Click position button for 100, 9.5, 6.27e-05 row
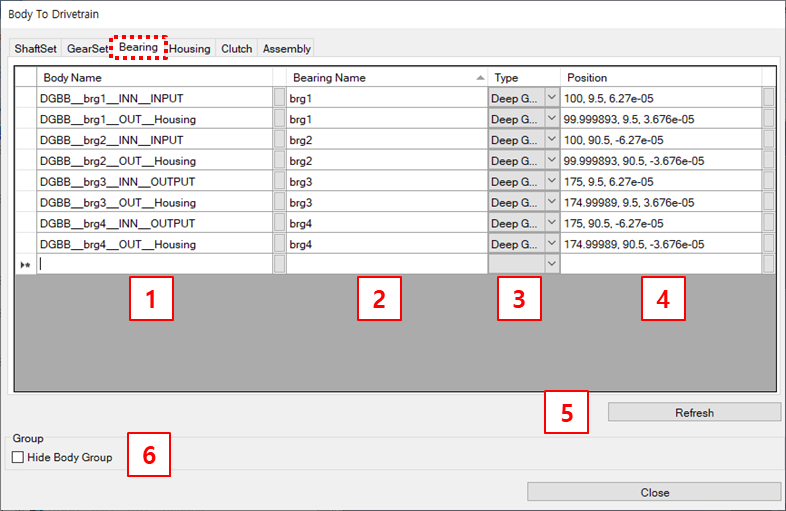The image size is (786, 511). 768,97
